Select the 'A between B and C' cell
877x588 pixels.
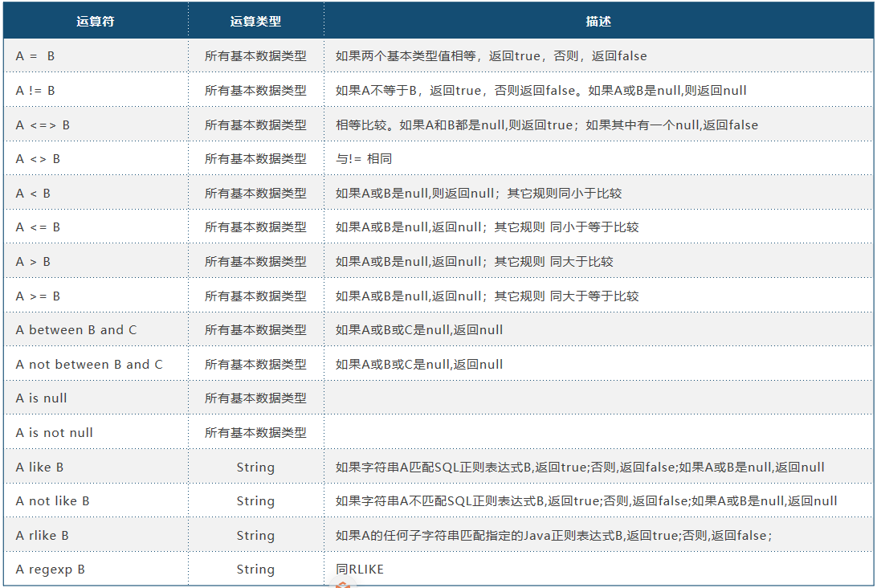pos(76,330)
